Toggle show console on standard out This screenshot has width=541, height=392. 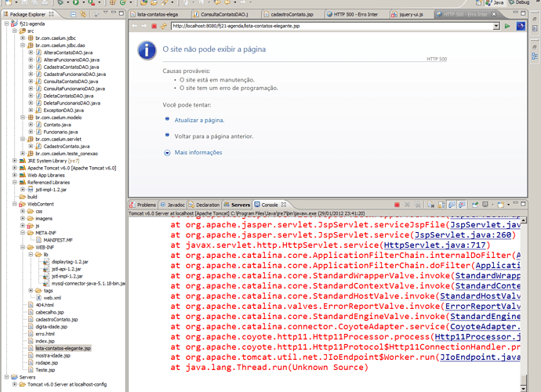coord(452,205)
